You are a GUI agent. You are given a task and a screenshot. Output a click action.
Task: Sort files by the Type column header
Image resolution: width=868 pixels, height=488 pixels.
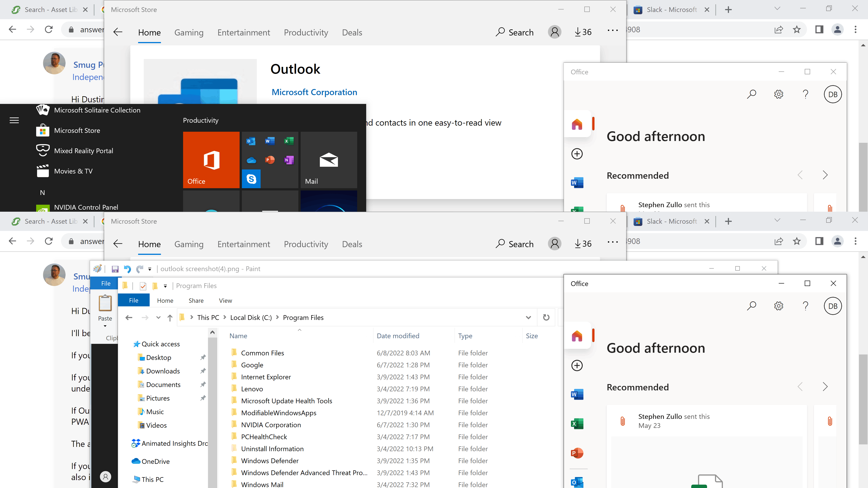tap(488, 336)
